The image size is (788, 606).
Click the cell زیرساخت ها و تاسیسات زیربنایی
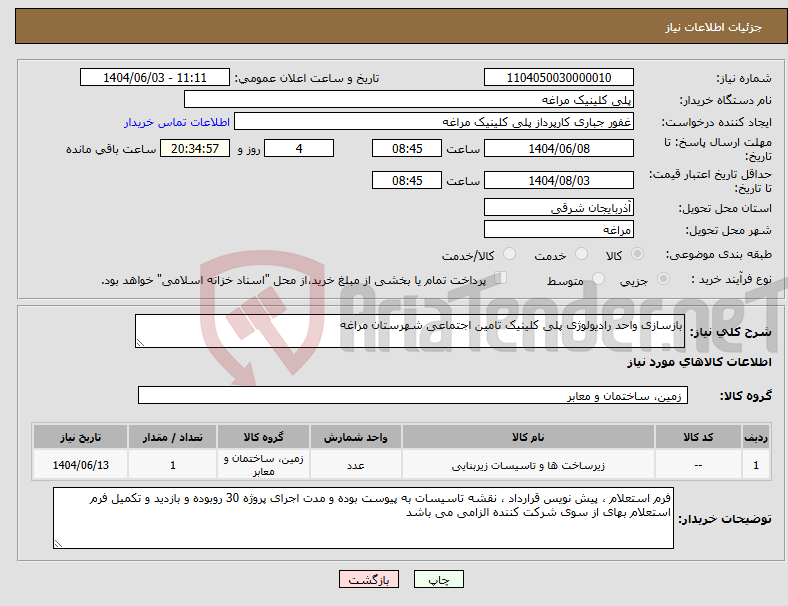[x=528, y=465]
